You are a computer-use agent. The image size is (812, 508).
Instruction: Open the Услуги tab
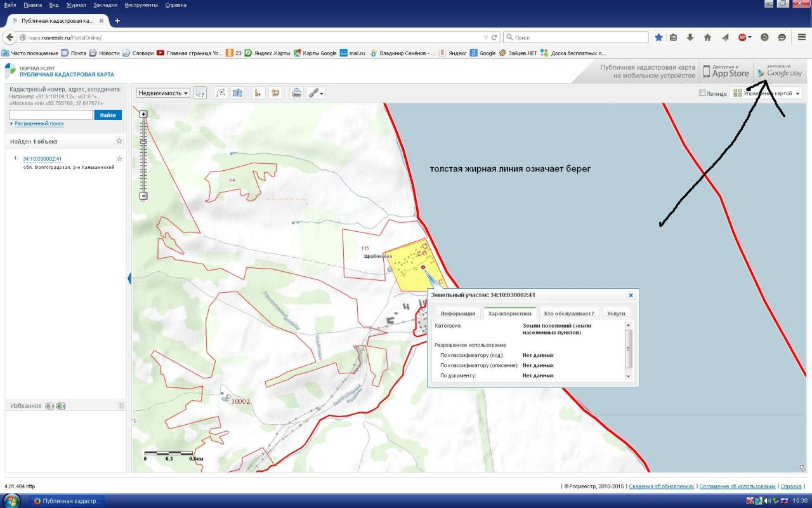click(x=615, y=313)
